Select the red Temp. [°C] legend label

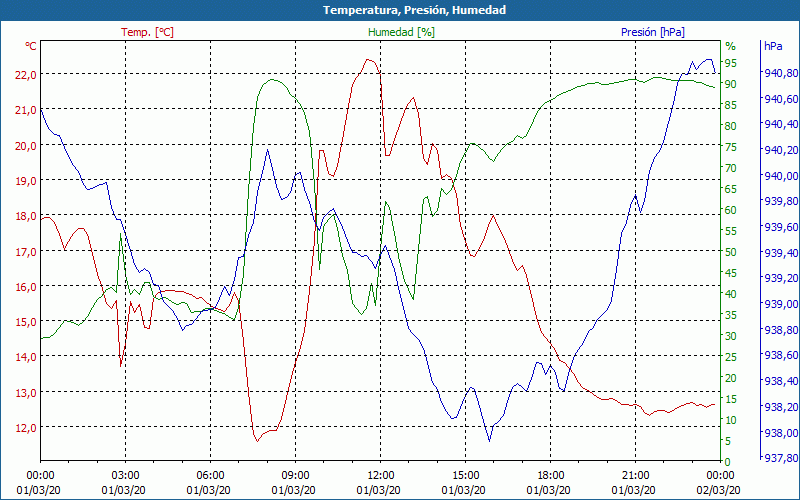(147, 32)
